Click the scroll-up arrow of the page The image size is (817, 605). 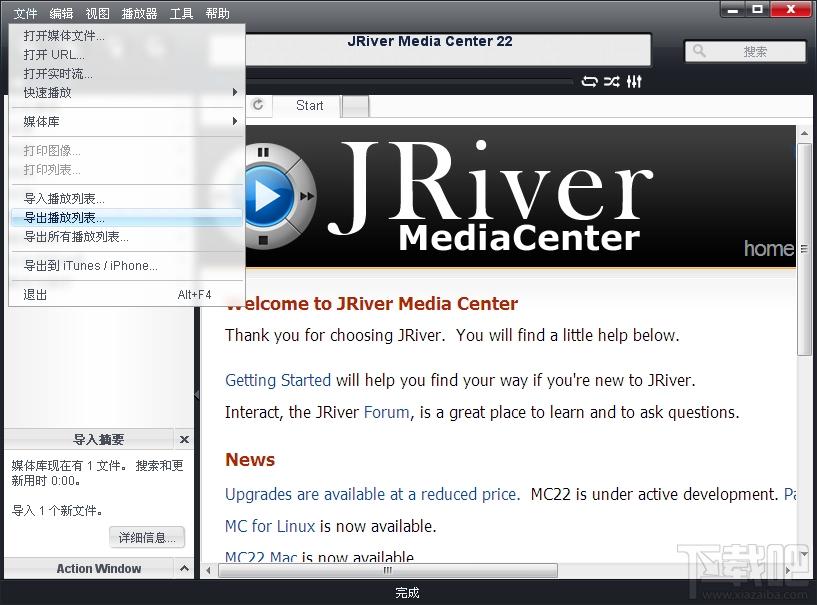[804, 133]
